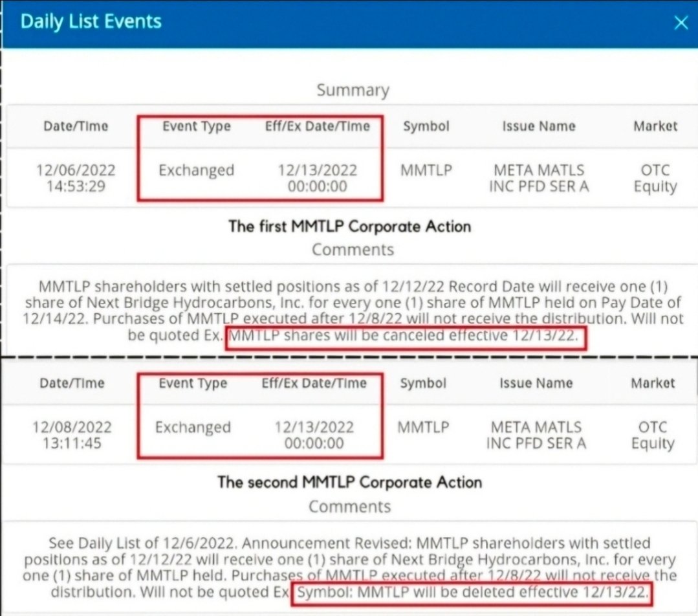698x616 pixels.
Task: Click Exchanged in the 12/06/2022 row
Action: point(196,171)
